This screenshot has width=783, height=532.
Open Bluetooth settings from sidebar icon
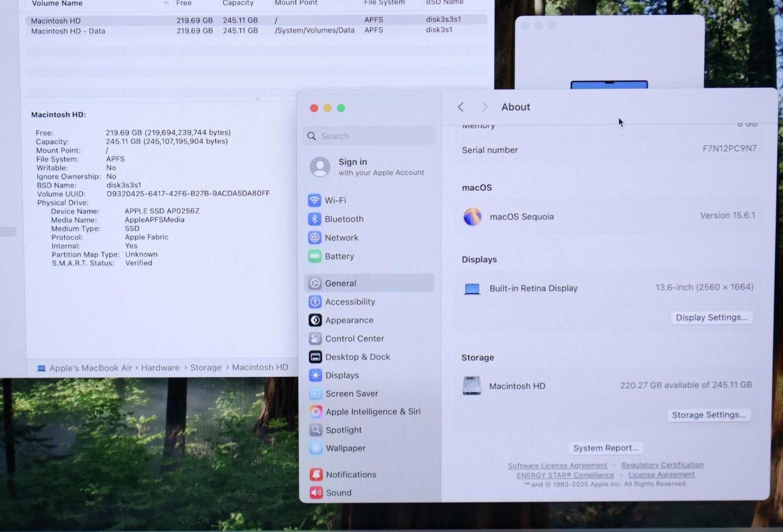(314, 219)
